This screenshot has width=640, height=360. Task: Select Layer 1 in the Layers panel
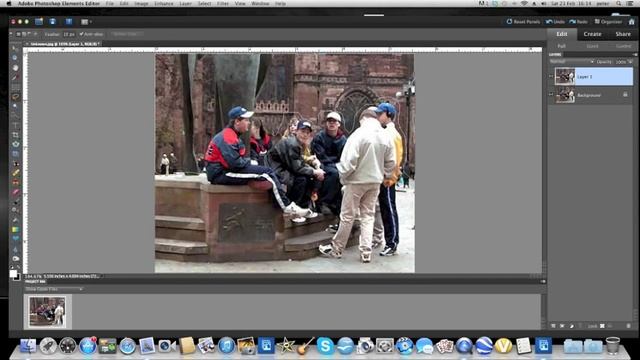coord(593,76)
